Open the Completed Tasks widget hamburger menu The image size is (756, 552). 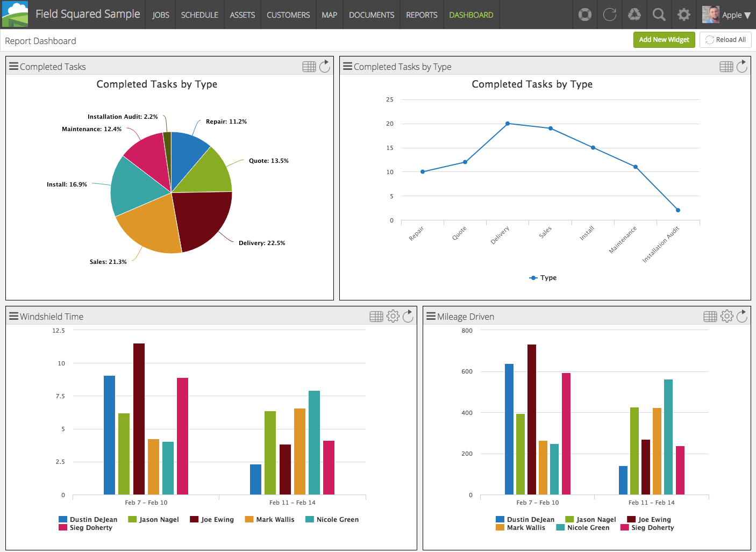point(14,66)
